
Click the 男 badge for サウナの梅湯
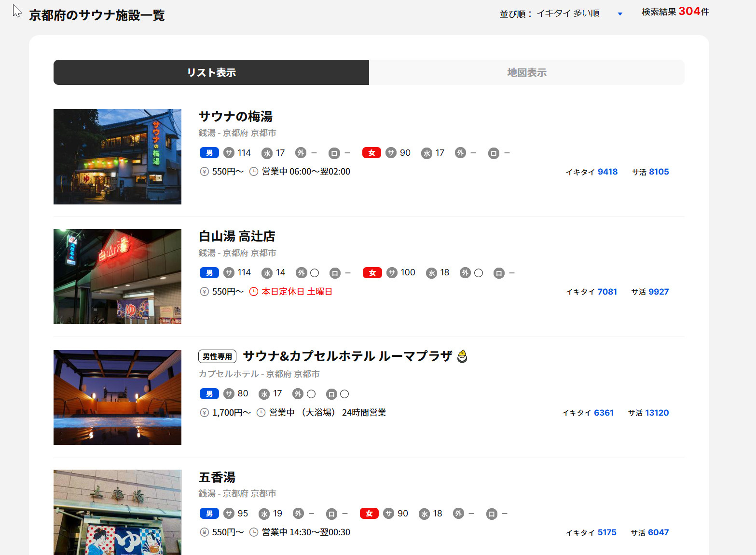point(209,153)
